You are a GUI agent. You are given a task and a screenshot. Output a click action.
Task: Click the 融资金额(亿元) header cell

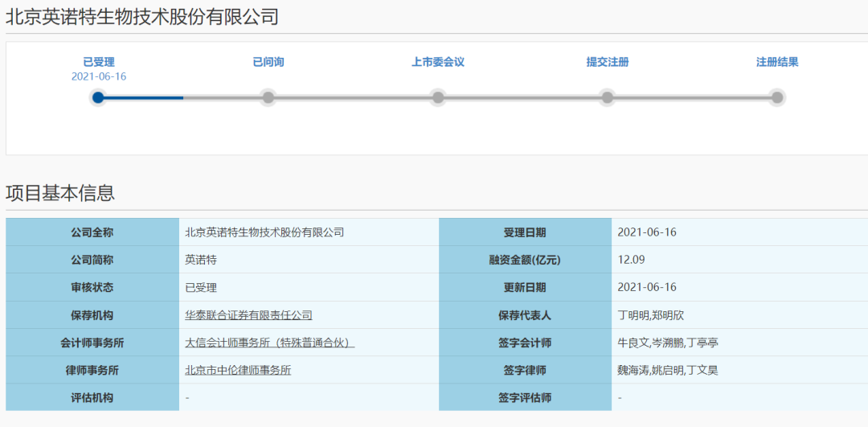(x=525, y=260)
